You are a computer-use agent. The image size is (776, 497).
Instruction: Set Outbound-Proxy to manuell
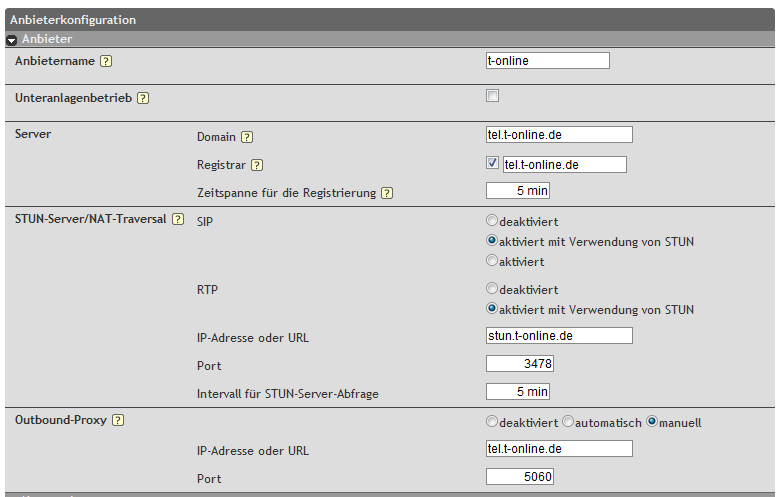[652, 421]
